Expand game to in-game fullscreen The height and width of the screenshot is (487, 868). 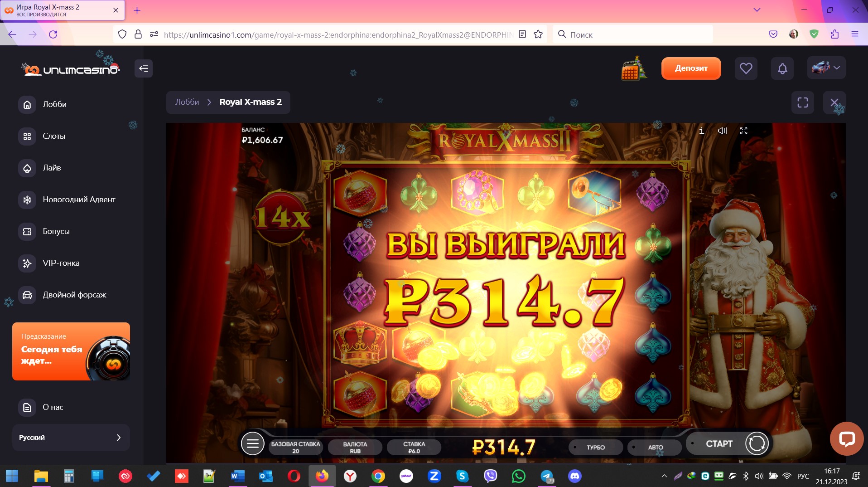point(743,131)
